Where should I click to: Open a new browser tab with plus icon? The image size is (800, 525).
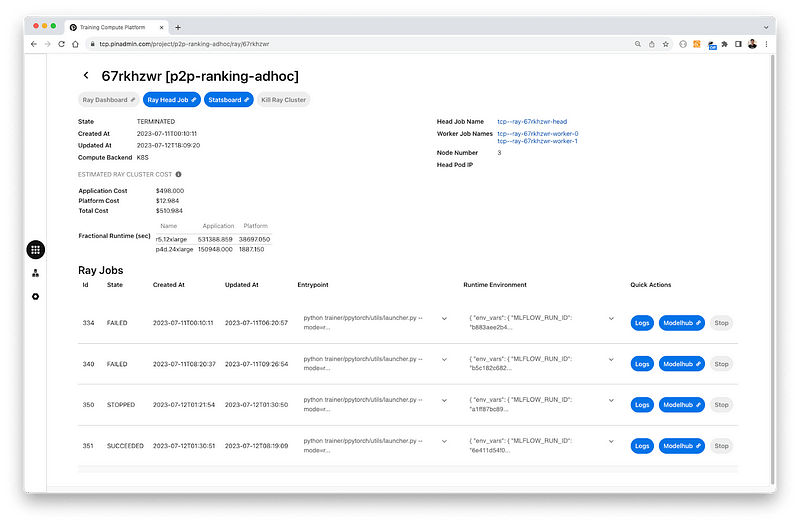[178, 27]
